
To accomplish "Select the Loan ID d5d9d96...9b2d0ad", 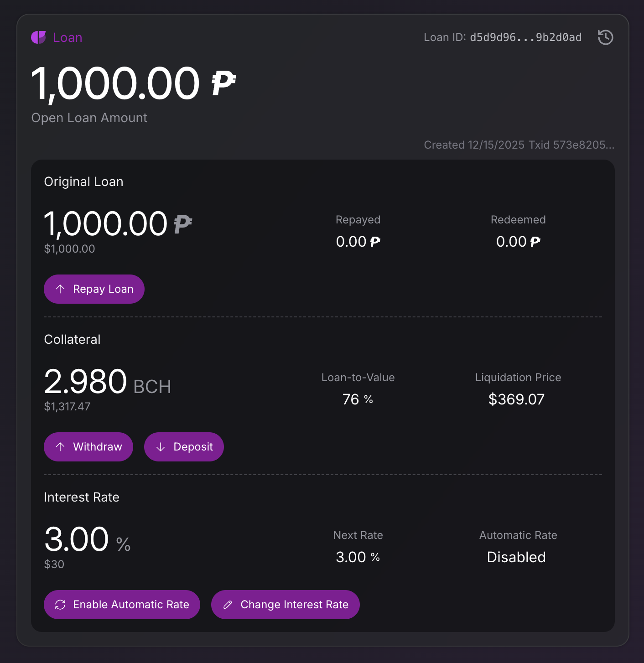I will point(526,37).
